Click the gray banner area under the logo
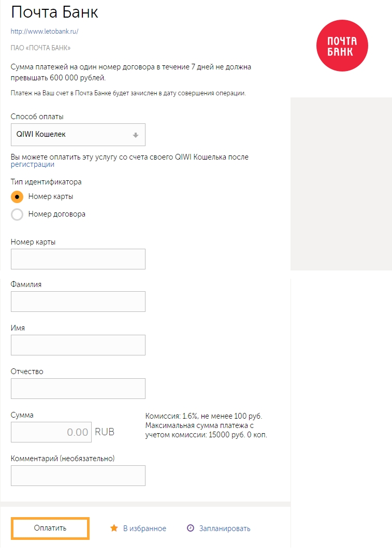Image resolution: width=392 pixels, height=557 pixels. tap(341, 184)
